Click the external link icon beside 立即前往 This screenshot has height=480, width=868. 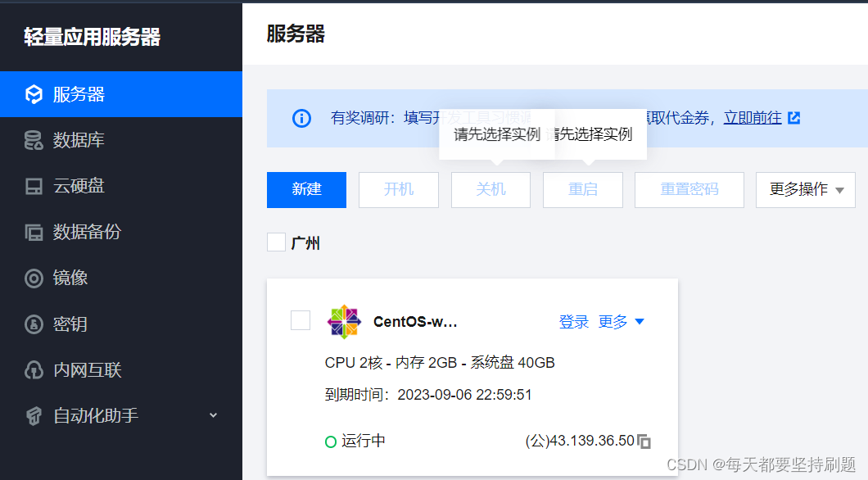[793, 117]
